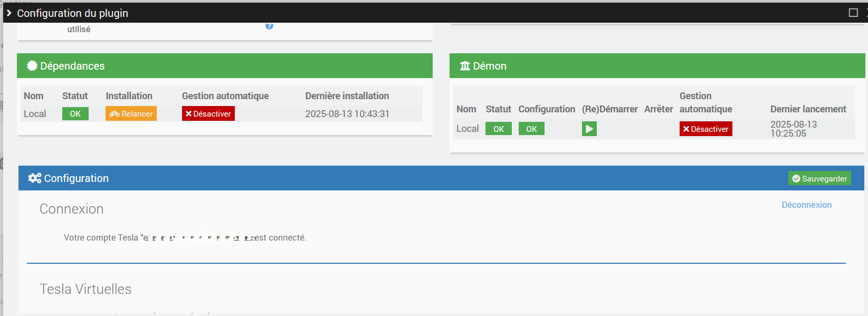Click the Démon building icon
868x316 pixels.
(x=465, y=66)
